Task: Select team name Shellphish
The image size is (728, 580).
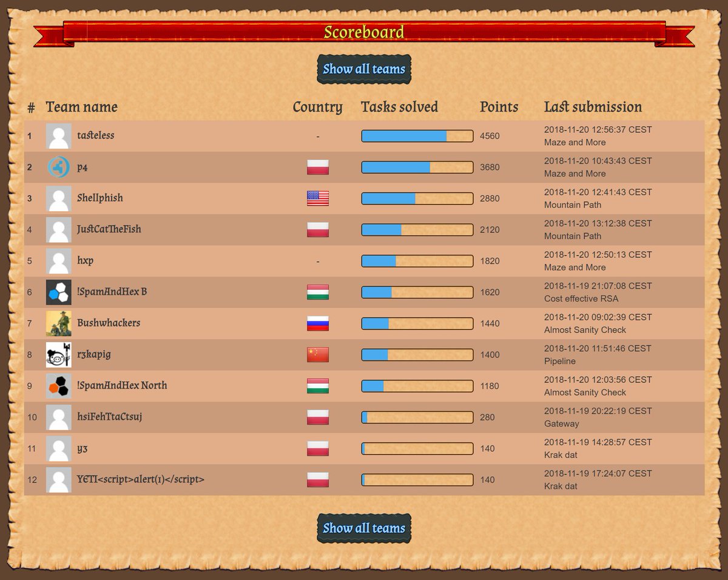Action: pyautogui.click(x=100, y=198)
